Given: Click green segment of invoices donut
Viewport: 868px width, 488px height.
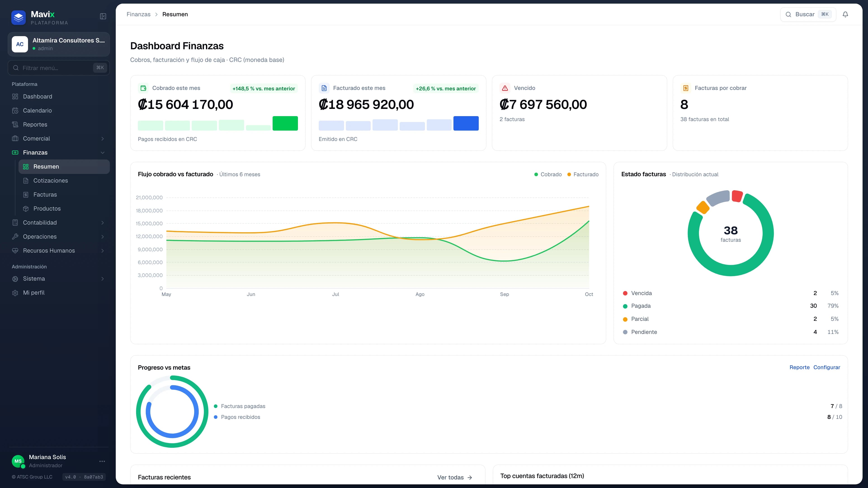Looking at the screenshot, I should click(x=731, y=270).
